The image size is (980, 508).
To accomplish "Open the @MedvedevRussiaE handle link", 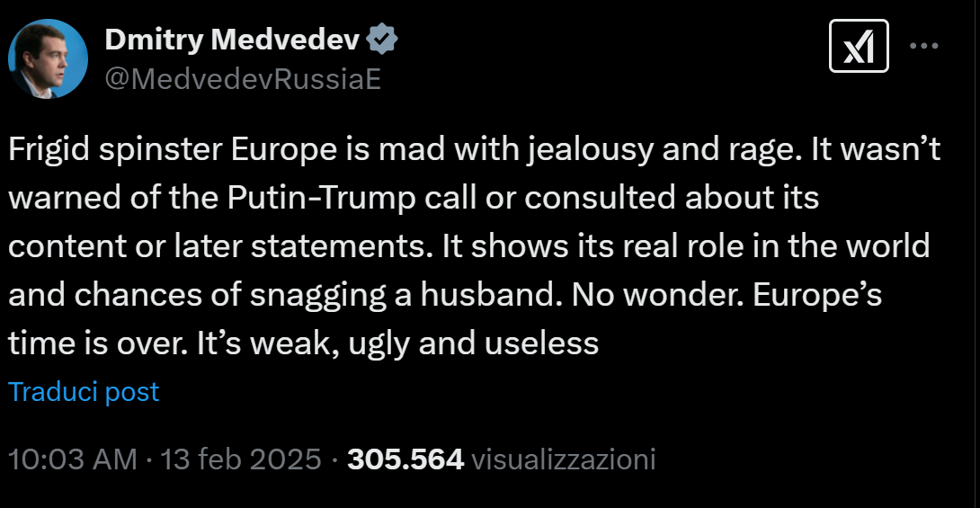I will (243, 79).
